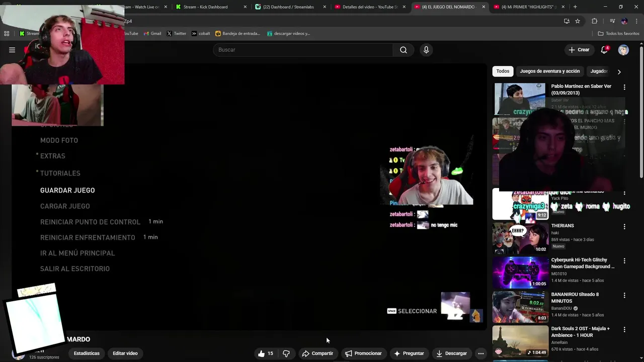Open the YouTube account avatar menu

tap(623, 50)
